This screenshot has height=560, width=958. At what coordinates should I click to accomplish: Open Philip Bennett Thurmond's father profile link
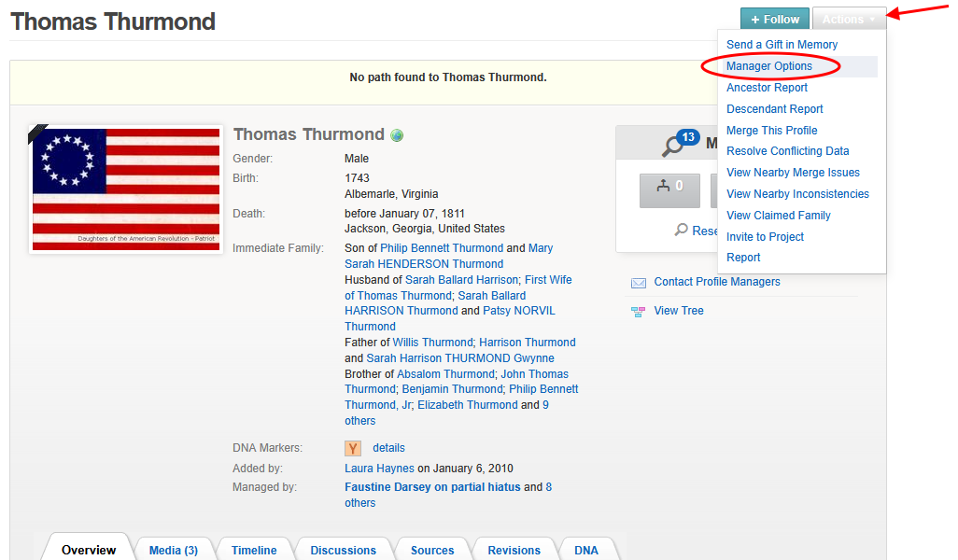coord(441,248)
